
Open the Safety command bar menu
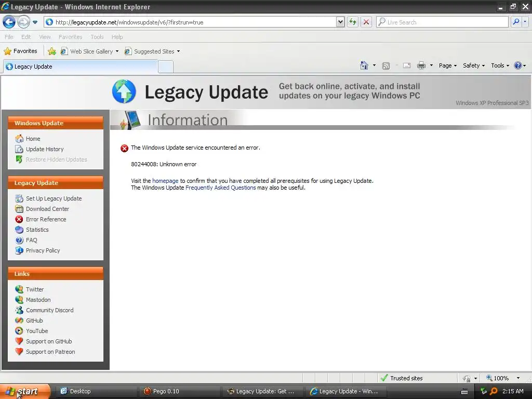tap(474, 65)
